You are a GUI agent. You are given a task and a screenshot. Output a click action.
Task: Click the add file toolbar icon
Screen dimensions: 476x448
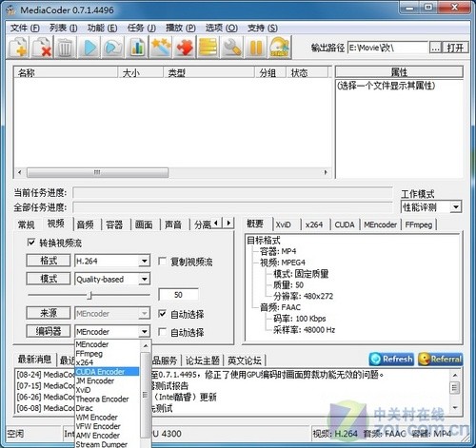(x=18, y=48)
